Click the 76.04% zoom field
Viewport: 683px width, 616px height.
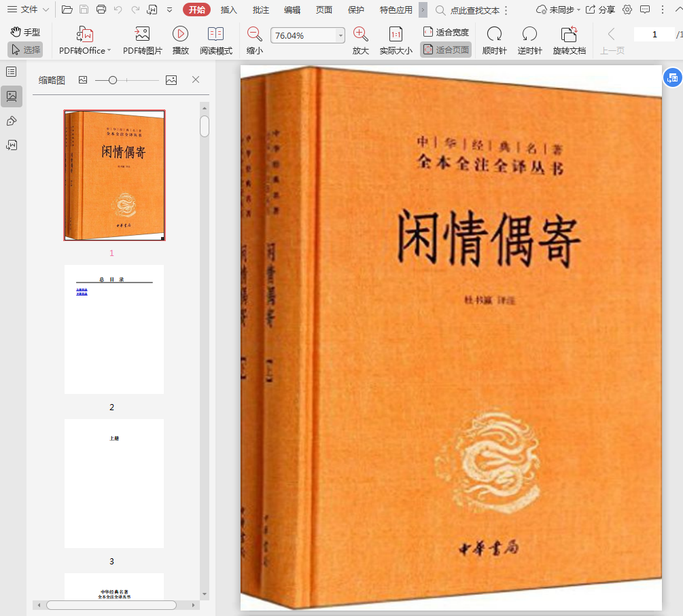[304, 35]
